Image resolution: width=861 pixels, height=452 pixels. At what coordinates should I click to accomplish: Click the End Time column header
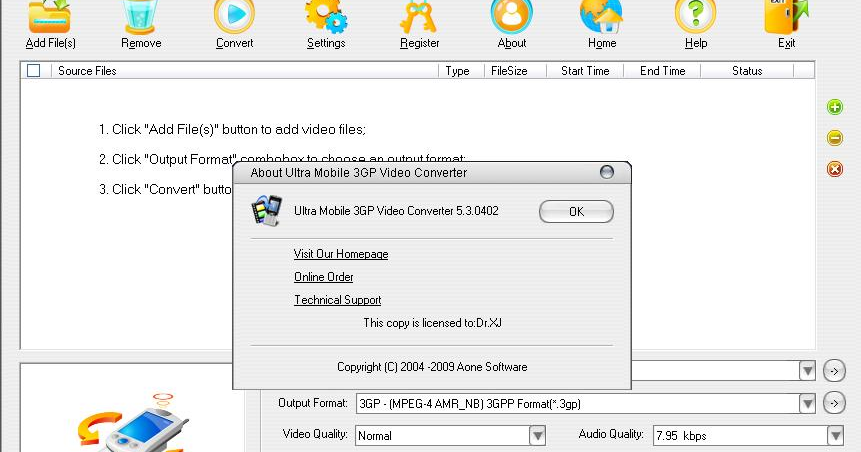[x=662, y=71]
